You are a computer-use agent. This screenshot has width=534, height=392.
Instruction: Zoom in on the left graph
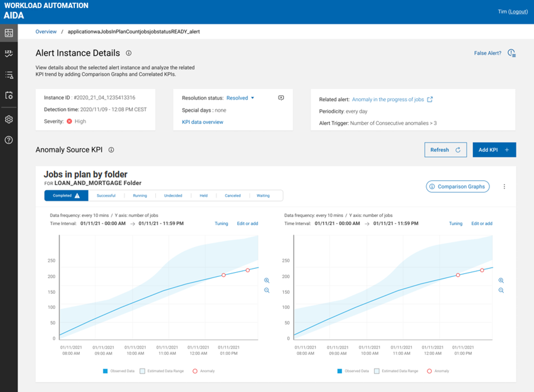[x=267, y=280]
